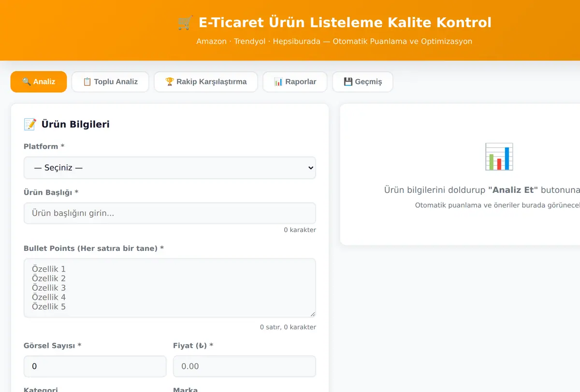Viewport: 580px width, 392px height.
Task: Click the "0 satır, 0 karakter" counter
Action: point(288,327)
